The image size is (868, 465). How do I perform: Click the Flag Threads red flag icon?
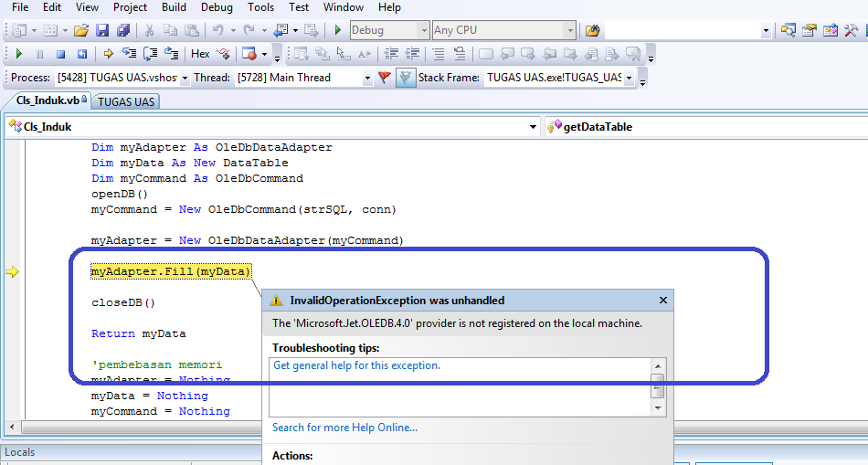pyautogui.click(x=384, y=78)
